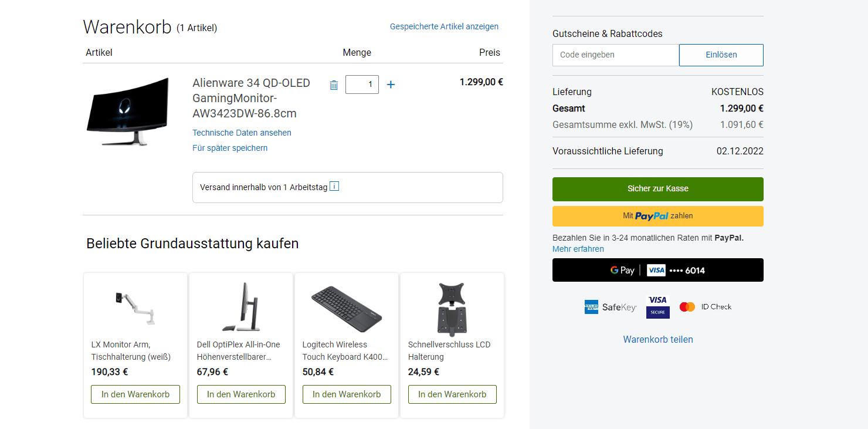
Task: Click the LX Monitor Arm product image
Action: (x=135, y=307)
